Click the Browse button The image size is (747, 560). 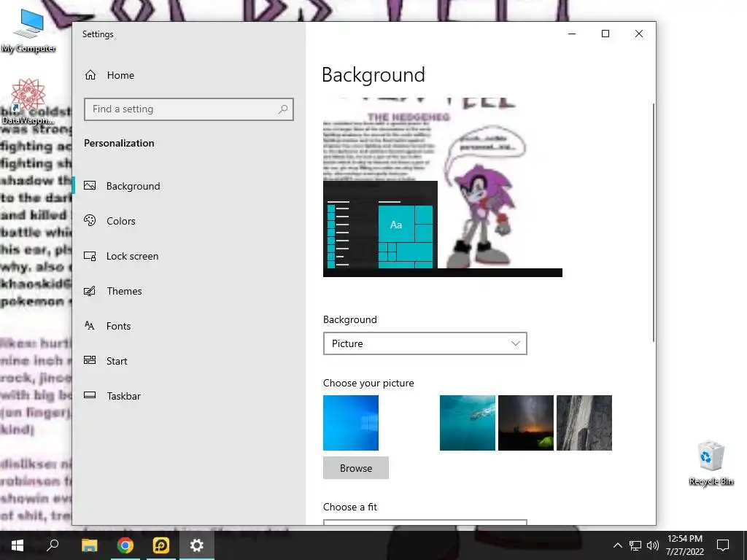pos(356,468)
